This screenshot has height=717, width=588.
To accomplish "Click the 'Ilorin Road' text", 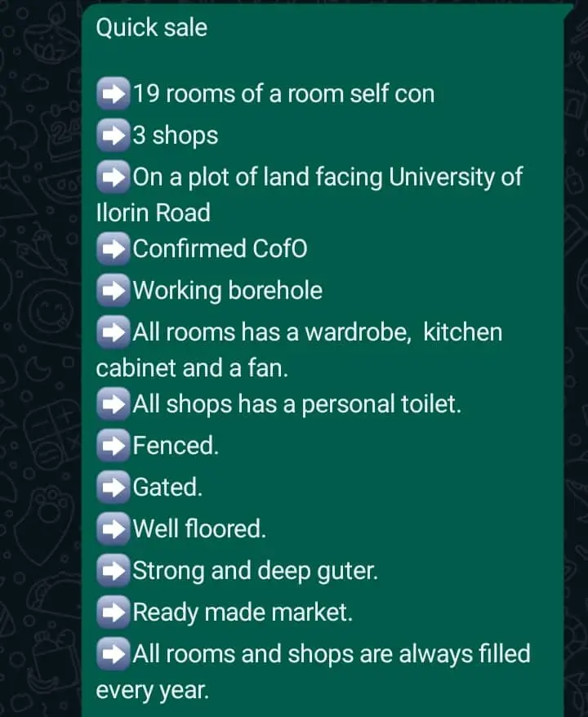I will [153, 213].
